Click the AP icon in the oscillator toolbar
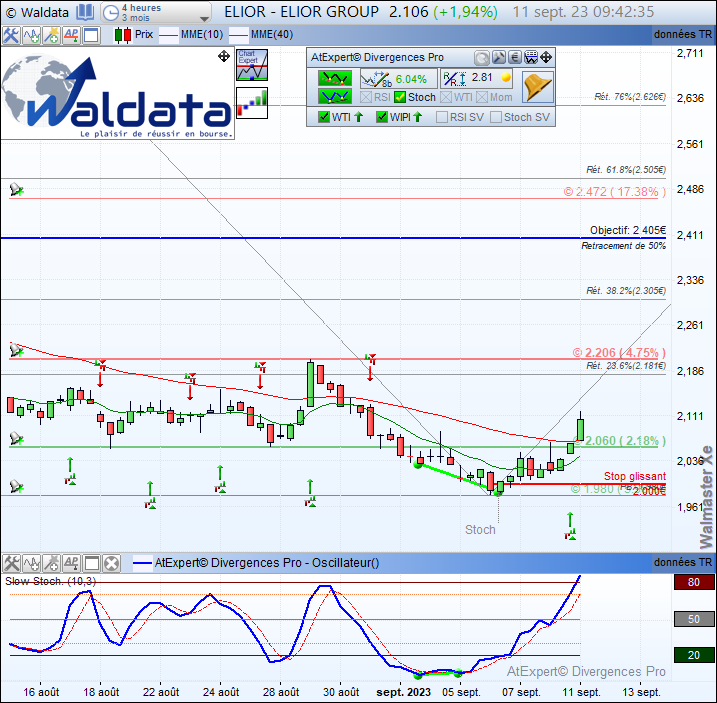Screen dimensions: 717x703 click(x=71, y=563)
